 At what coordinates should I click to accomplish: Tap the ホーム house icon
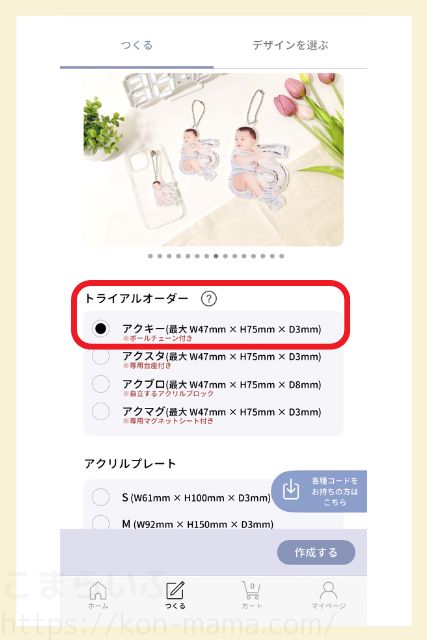98,590
